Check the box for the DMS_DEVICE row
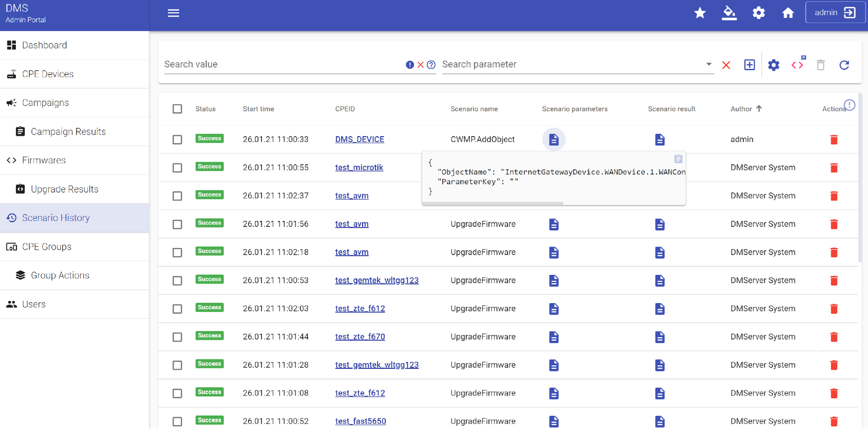 tap(177, 140)
